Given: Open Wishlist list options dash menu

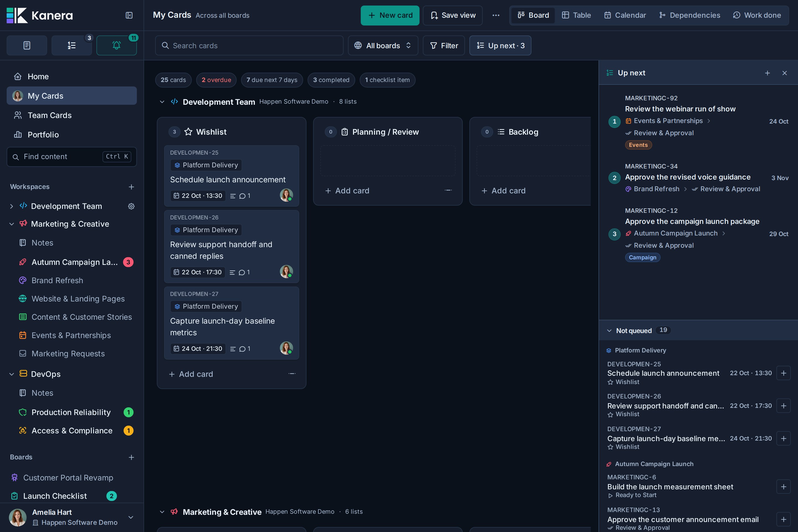Looking at the screenshot, I should tap(292, 374).
